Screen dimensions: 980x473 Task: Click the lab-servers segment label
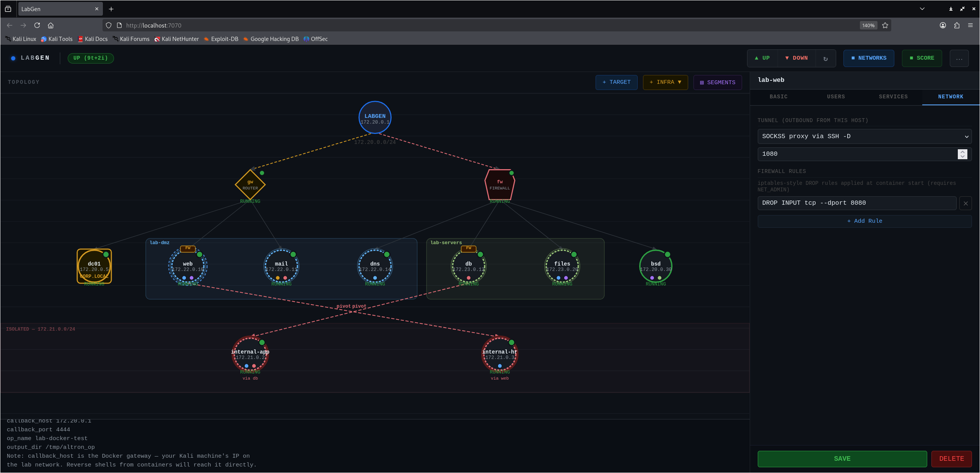click(x=446, y=243)
